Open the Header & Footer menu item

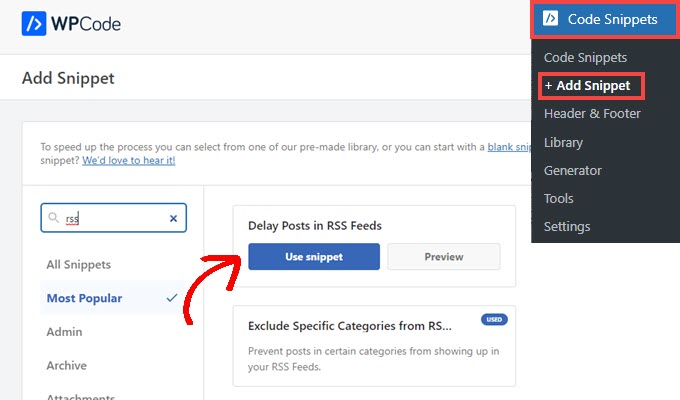592,114
